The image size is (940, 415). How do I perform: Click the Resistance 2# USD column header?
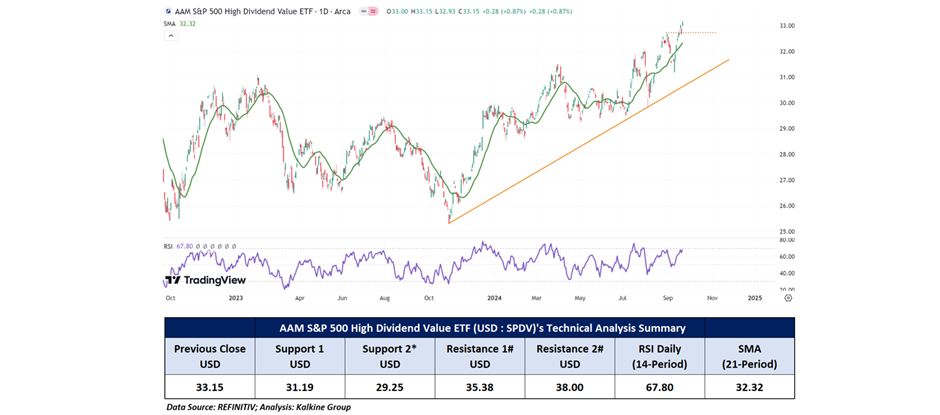click(570, 357)
